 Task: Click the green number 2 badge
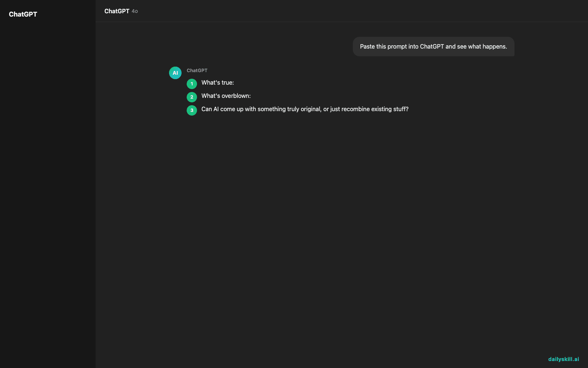point(192,97)
